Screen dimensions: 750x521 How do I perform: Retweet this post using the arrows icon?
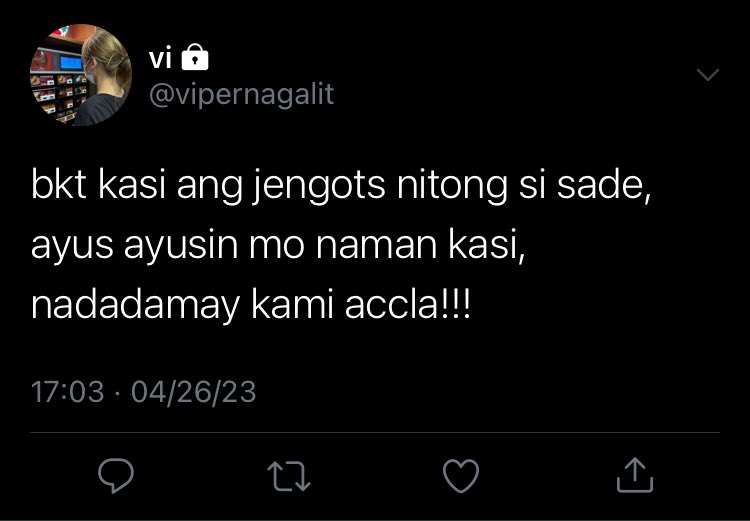(289, 476)
